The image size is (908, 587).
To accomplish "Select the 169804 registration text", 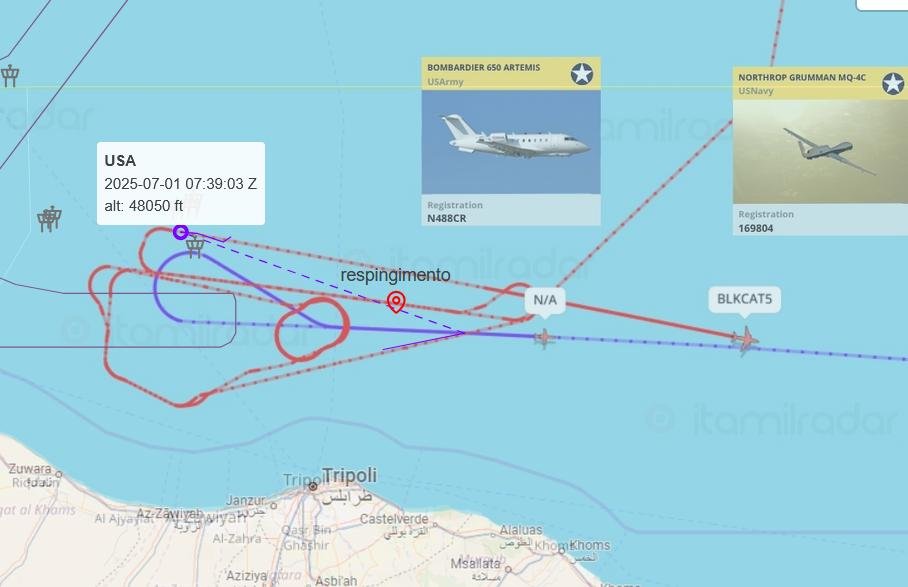I will pyautogui.click(x=756, y=228).
